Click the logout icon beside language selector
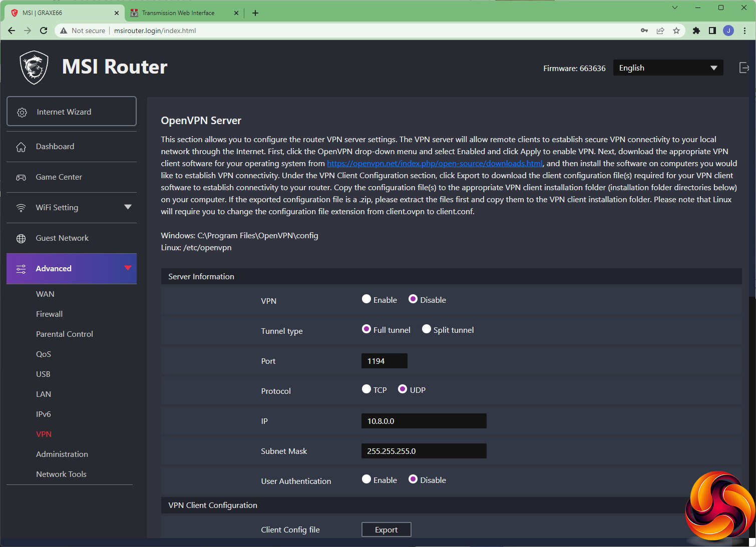The width and height of the screenshot is (756, 547). click(x=744, y=68)
